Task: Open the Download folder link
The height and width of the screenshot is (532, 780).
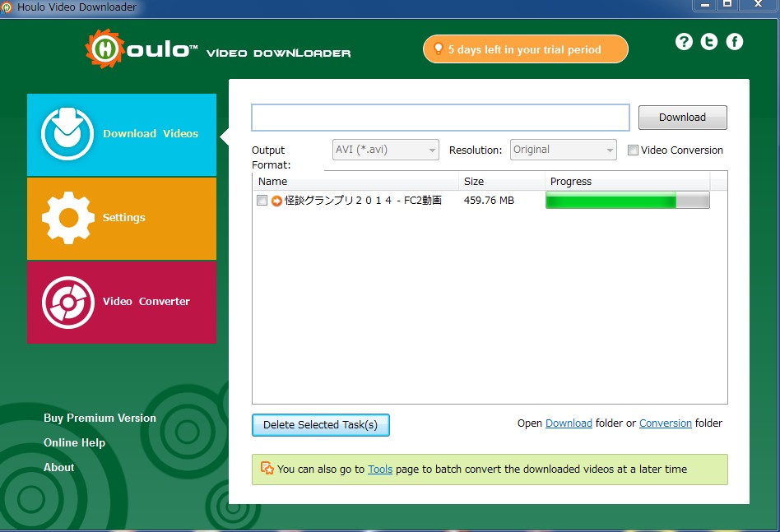Action: [569, 423]
